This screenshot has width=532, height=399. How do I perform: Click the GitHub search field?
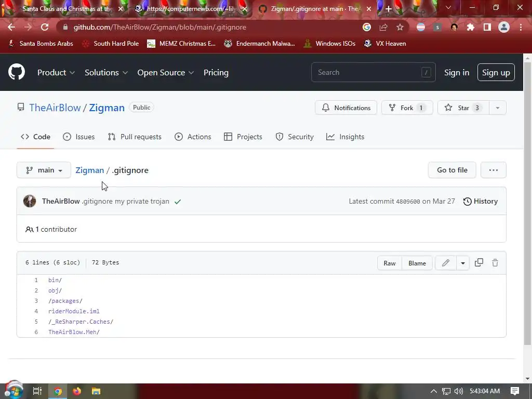pos(373,72)
